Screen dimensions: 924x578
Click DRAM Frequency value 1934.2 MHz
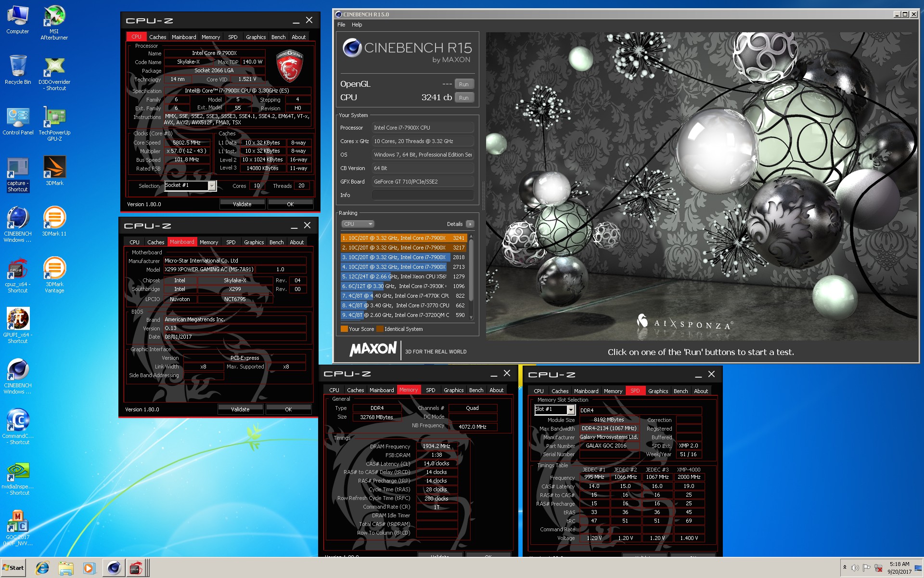[x=436, y=446]
